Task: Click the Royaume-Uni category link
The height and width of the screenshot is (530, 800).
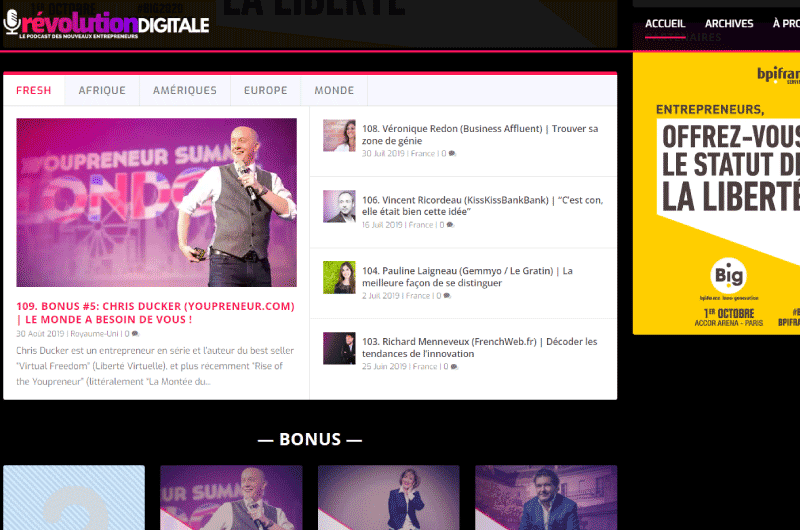Action: point(94,334)
